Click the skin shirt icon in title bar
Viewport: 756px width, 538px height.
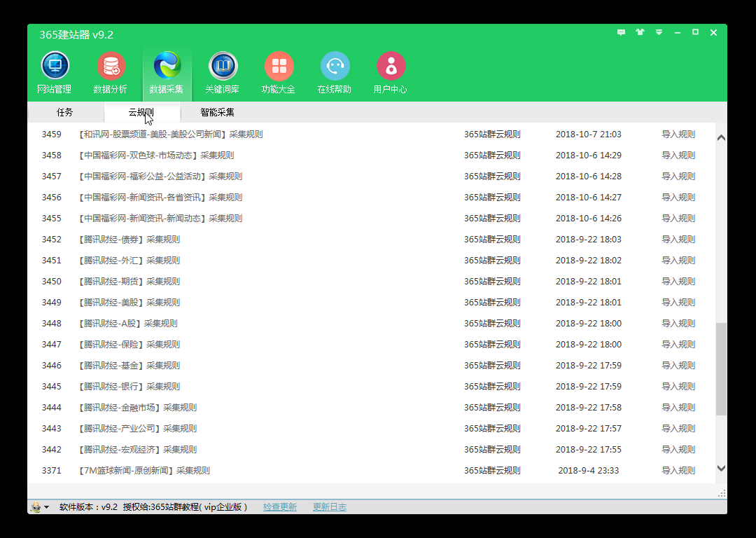click(640, 32)
